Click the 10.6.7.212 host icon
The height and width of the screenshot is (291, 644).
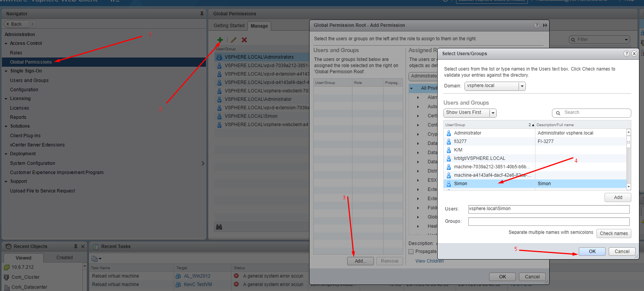click(7, 267)
